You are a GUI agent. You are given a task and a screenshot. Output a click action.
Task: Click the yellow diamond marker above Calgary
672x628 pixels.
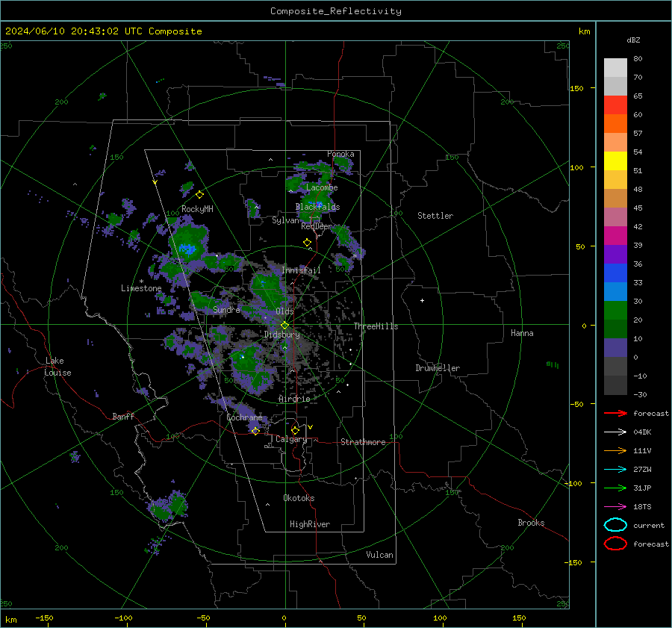[x=295, y=430]
